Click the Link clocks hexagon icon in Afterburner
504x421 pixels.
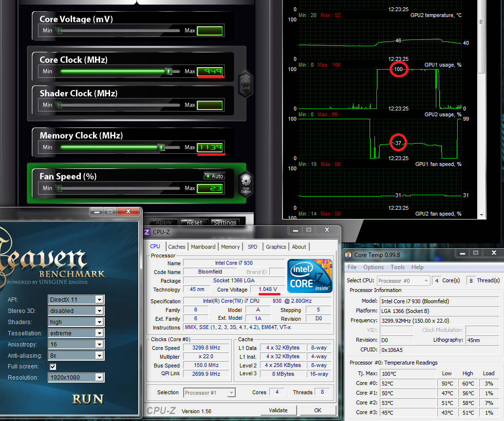pyautogui.click(x=245, y=84)
